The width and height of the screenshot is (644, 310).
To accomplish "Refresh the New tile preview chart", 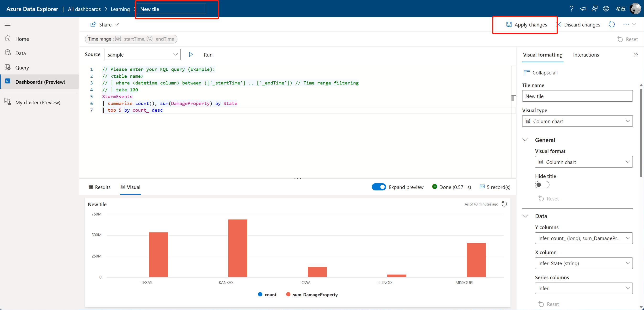I will (504, 204).
